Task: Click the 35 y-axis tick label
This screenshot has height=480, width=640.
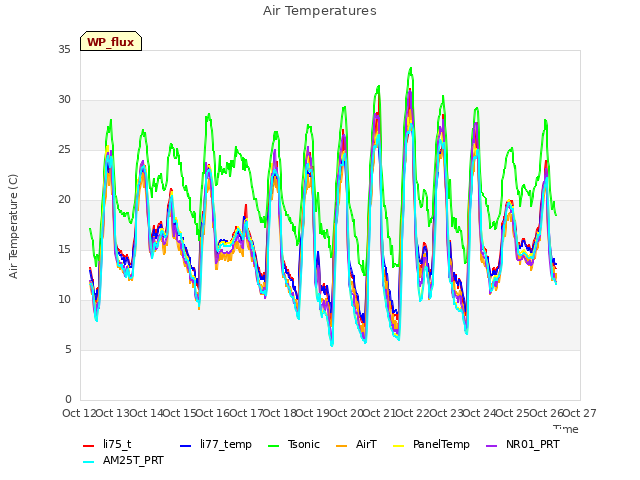Action: coord(64,50)
